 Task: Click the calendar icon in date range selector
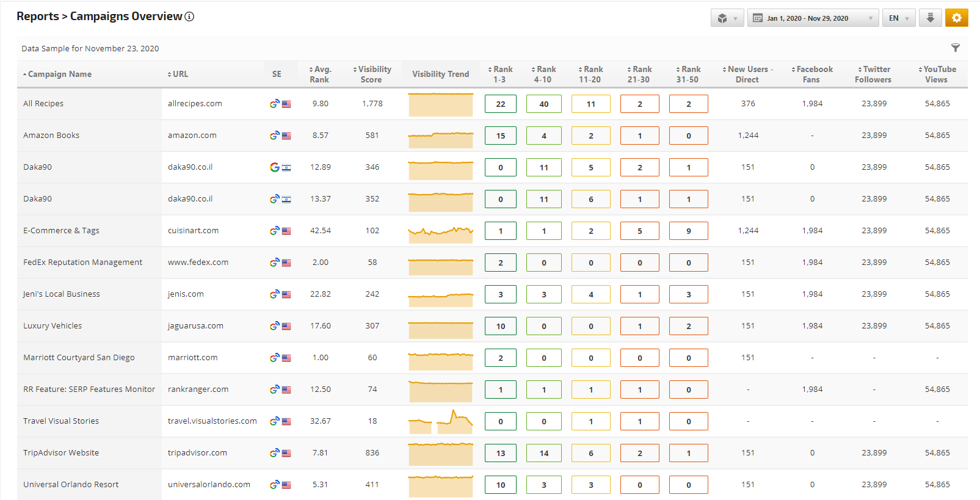(758, 18)
